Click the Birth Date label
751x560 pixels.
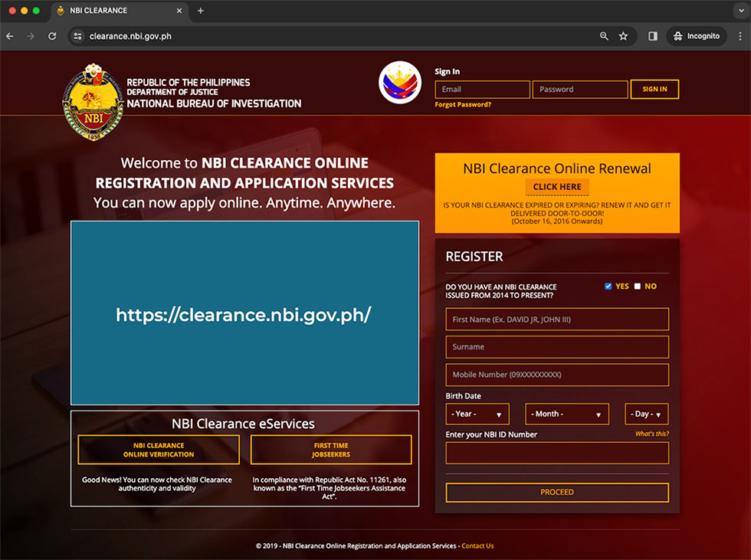click(463, 396)
